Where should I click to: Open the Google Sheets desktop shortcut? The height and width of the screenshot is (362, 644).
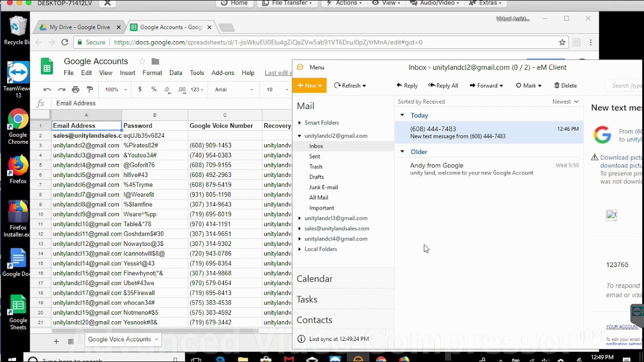tap(18, 312)
